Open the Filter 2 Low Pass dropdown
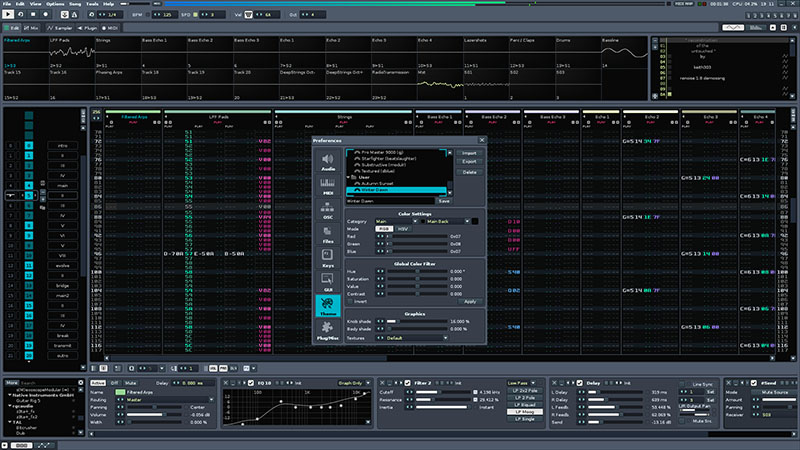The height and width of the screenshot is (450, 800). click(521, 383)
